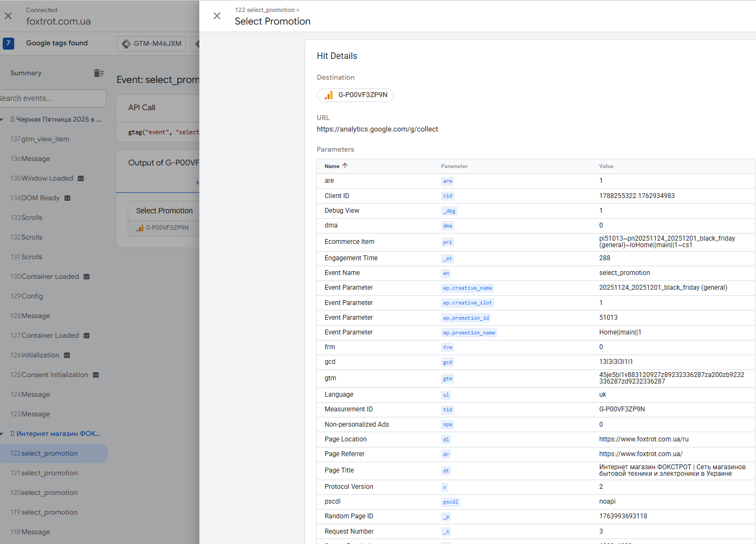Click the Search events input field
Viewport: 756px width, 544px height.
(x=52, y=98)
